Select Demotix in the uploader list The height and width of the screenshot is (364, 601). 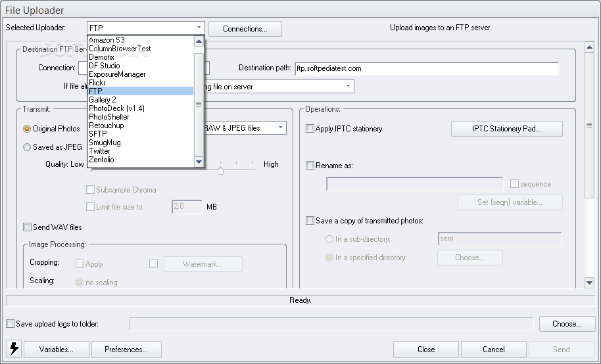tap(140, 57)
